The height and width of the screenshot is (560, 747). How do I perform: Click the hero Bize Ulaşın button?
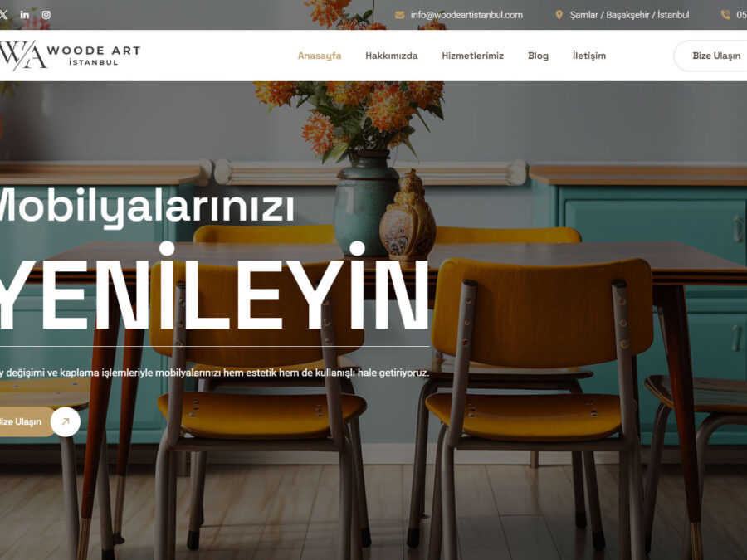pos(27,421)
